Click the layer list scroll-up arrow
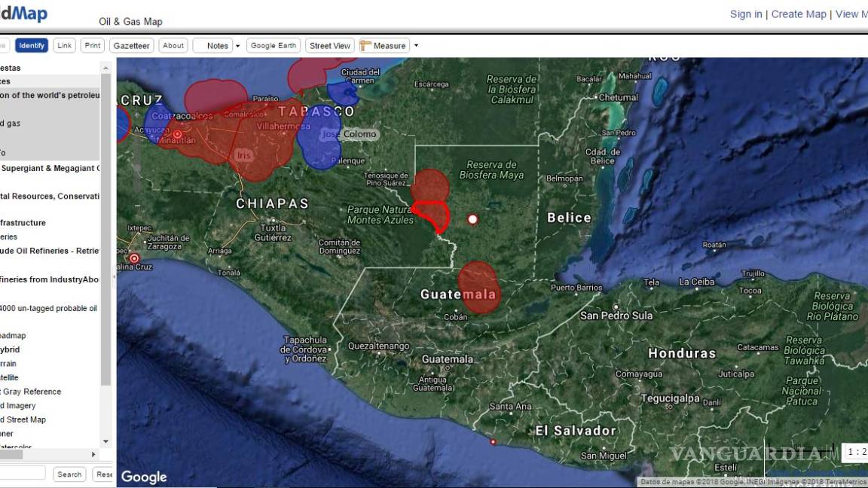This screenshot has height=488, width=868. coord(105,69)
